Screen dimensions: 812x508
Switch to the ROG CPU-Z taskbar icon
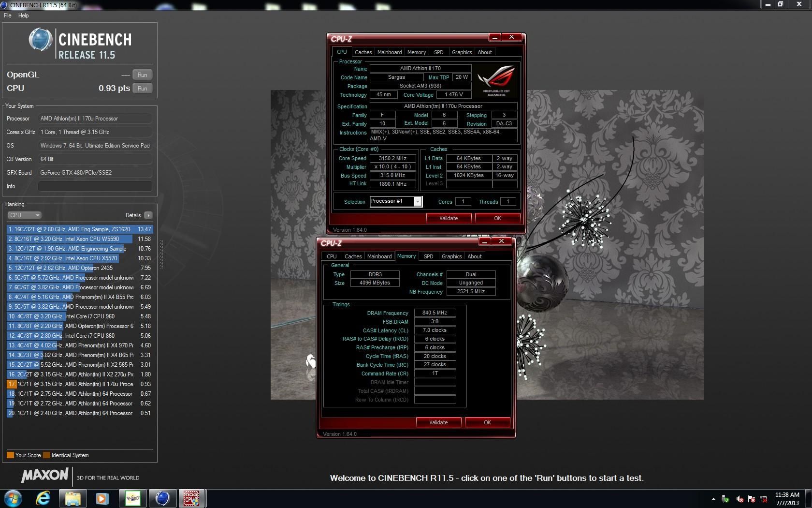click(191, 498)
